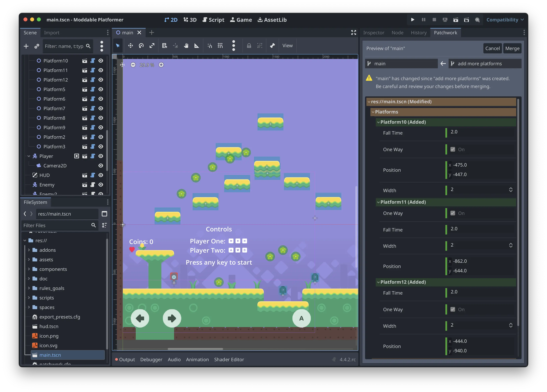Image resolution: width=547 pixels, height=392 pixels.
Task: Select the Scale mode tool
Action: click(x=152, y=46)
